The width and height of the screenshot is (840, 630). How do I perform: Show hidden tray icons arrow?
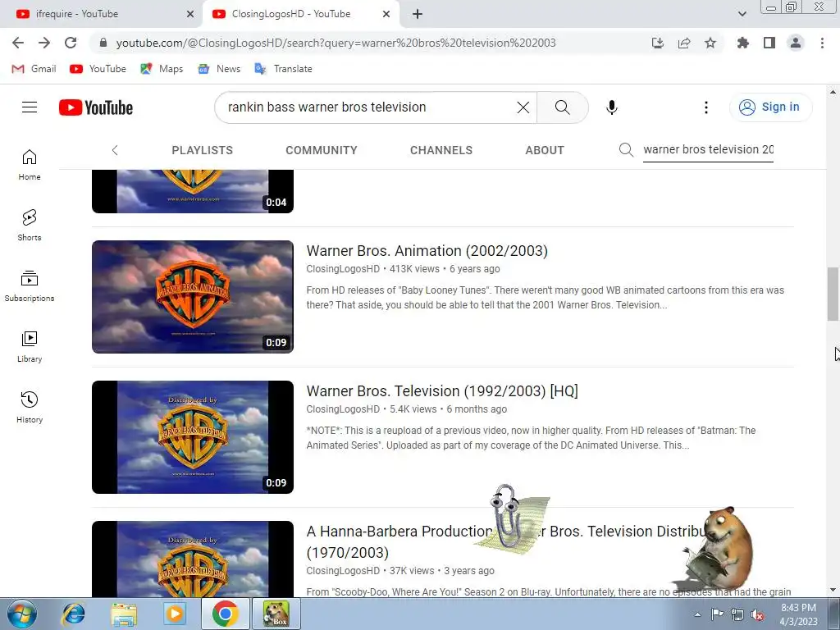(697, 614)
